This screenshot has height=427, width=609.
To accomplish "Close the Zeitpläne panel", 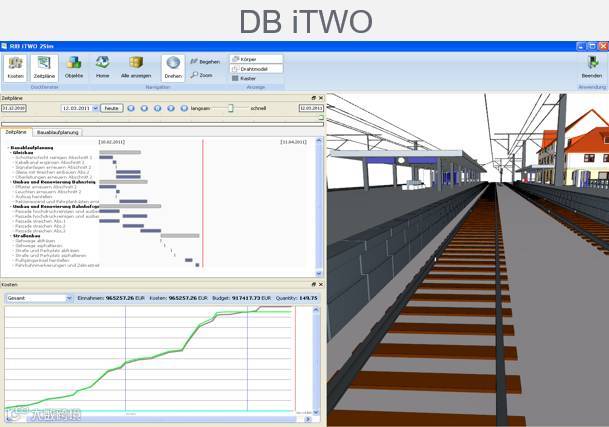I will pyautogui.click(x=321, y=98).
